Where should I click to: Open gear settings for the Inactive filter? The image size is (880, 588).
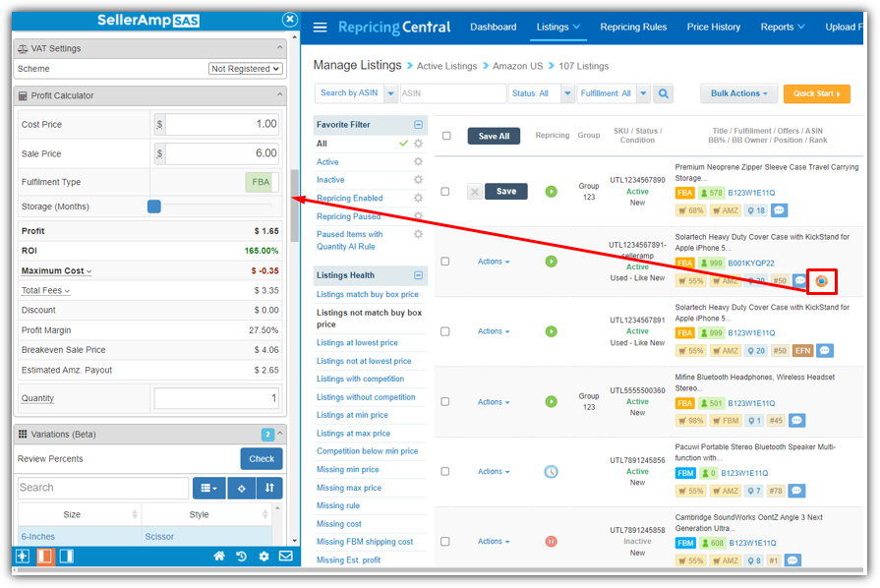coord(418,180)
